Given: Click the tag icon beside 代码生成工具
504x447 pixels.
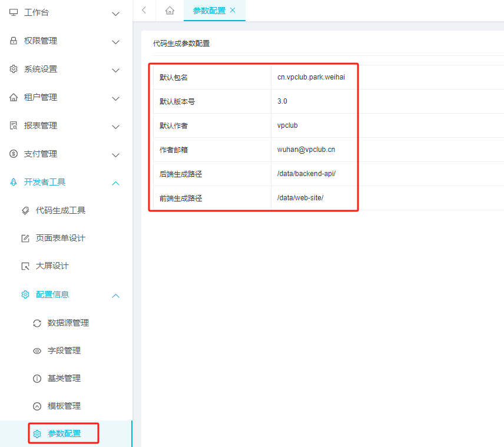Looking at the screenshot, I should [25, 211].
